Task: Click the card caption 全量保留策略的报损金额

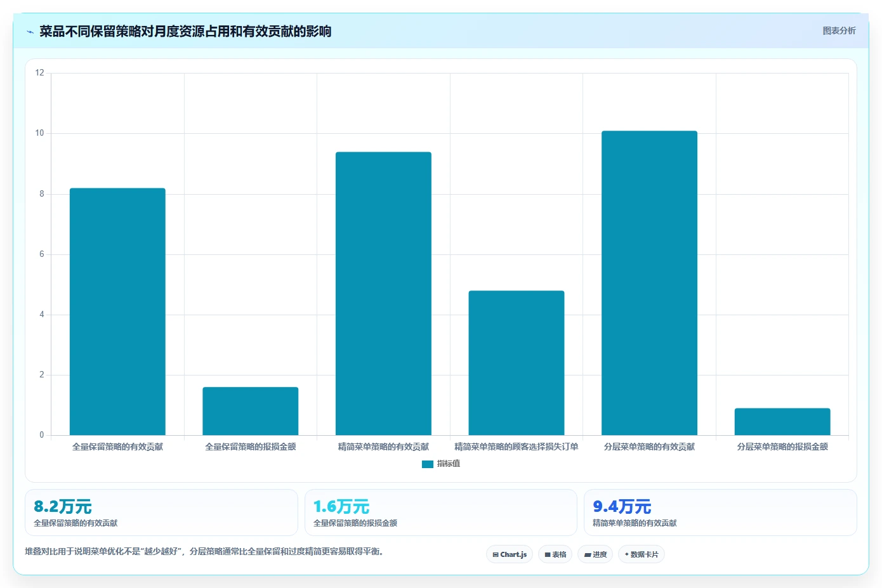Action: (355, 523)
